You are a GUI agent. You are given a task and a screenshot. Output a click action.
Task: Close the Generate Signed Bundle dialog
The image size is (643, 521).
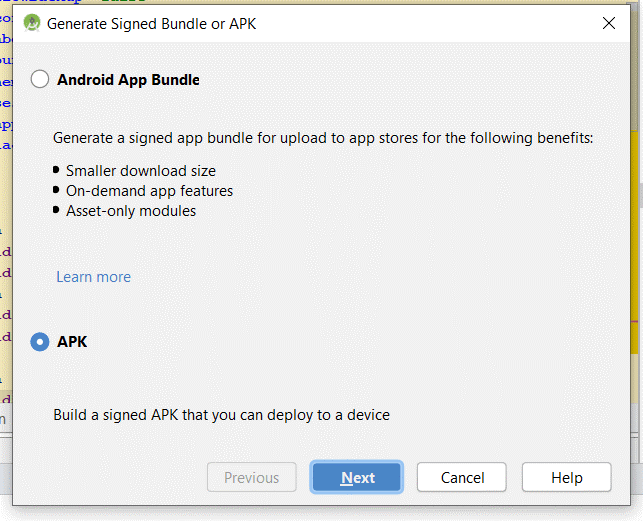tap(608, 23)
